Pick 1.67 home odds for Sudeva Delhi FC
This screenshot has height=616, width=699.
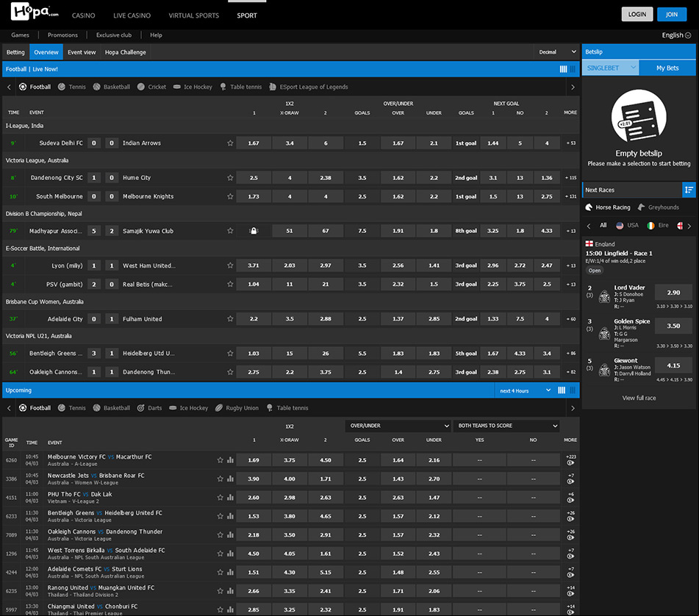254,143
